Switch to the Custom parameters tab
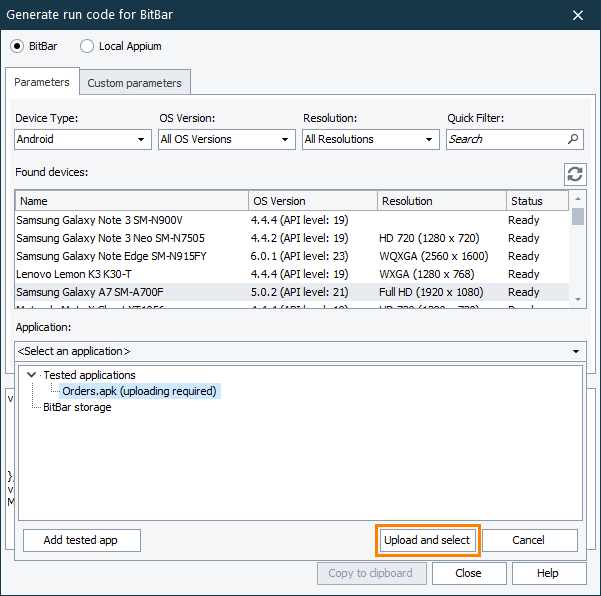Screen dimensions: 601x596 pos(135,83)
